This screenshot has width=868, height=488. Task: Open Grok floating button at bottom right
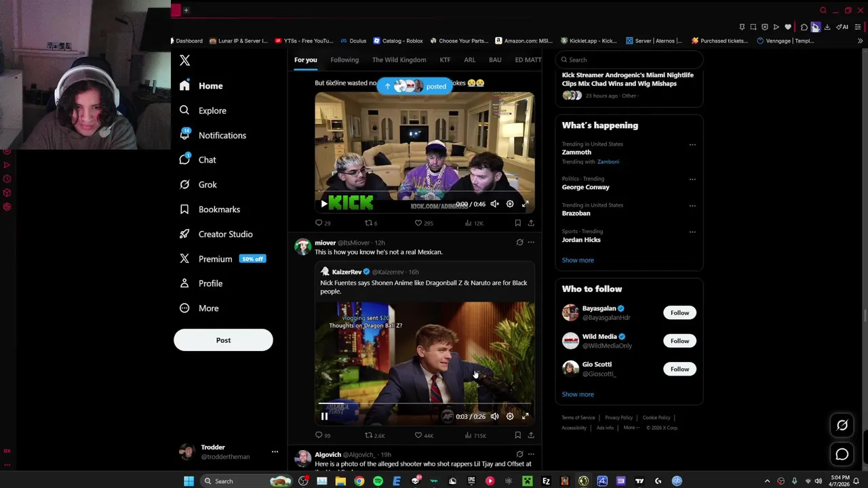(x=842, y=426)
